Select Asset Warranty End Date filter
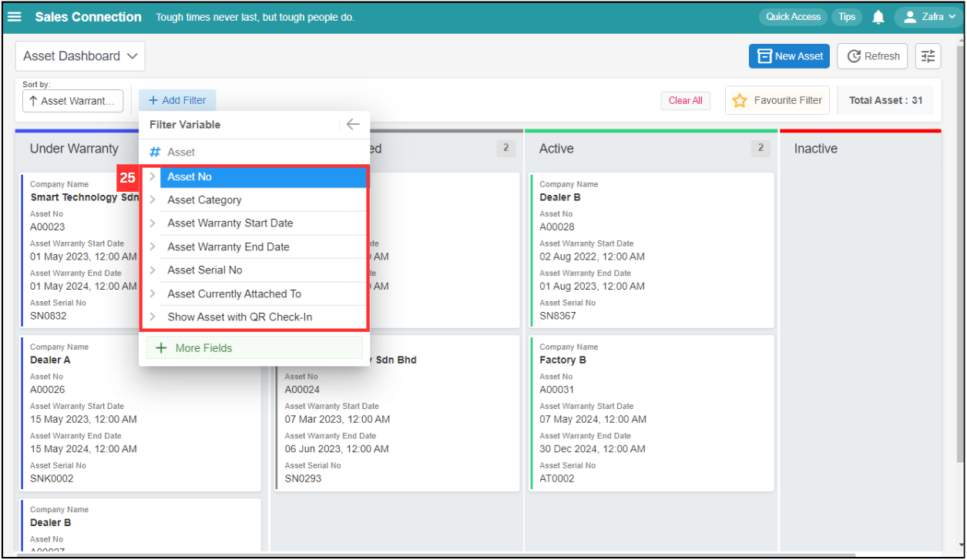This screenshot has width=967, height=560. pyautogui.click(x=263, y=246)
